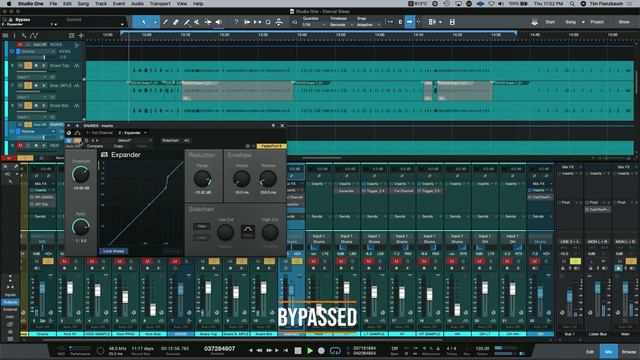Open the Start page

(x=550, y=22)
